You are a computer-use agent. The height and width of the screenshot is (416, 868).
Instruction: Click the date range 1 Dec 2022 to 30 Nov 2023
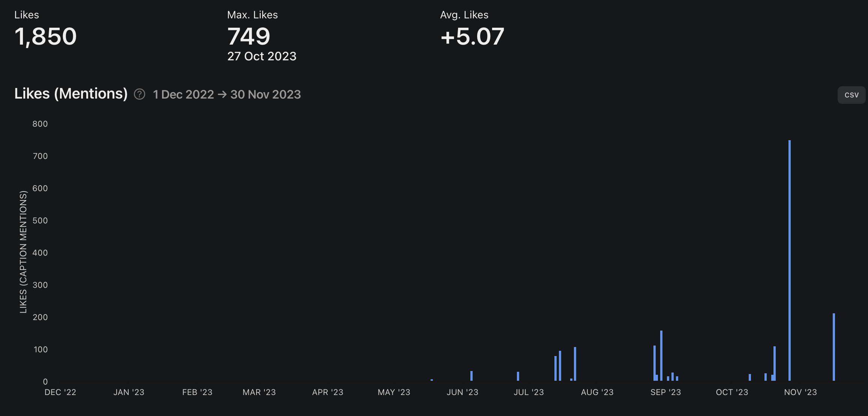click(x=227, y=94)
